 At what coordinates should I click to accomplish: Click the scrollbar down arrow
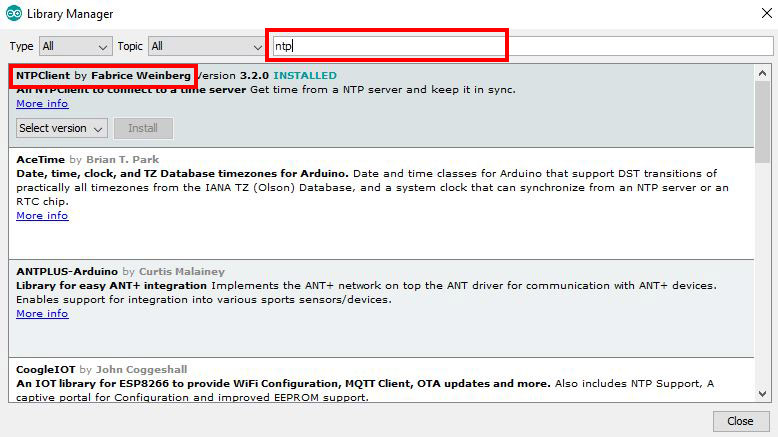762,394
